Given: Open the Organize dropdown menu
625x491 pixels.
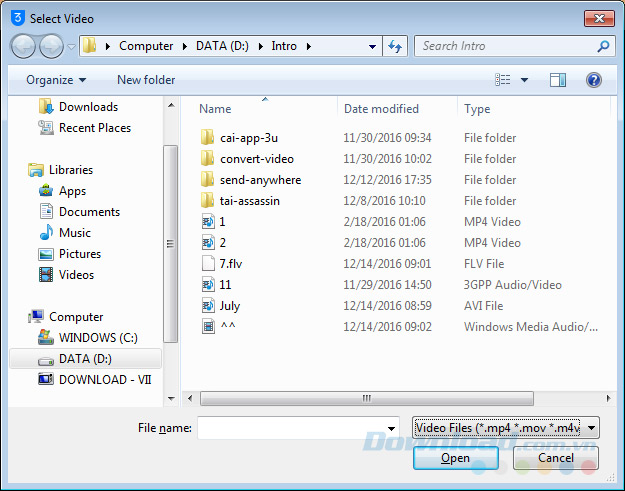Looking at the screenshot, I should tap(56, 80).
